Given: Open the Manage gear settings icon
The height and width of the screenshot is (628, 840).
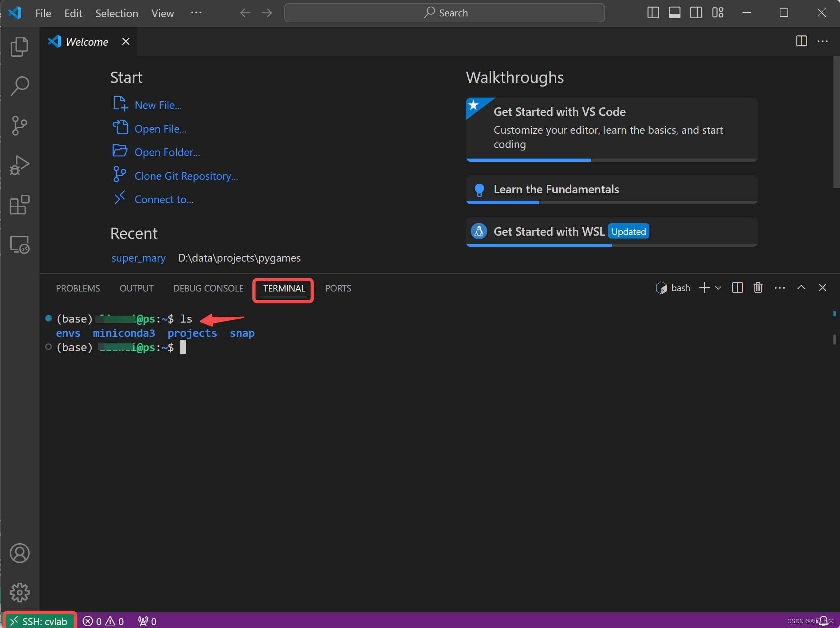Looking at the screenshot, I should [x=19, y=592].
